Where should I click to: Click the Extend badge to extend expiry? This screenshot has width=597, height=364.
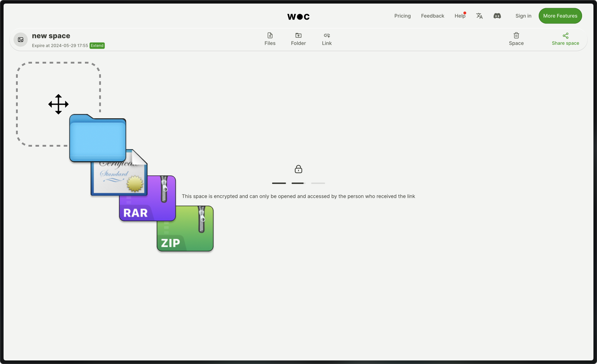[97, 45]
